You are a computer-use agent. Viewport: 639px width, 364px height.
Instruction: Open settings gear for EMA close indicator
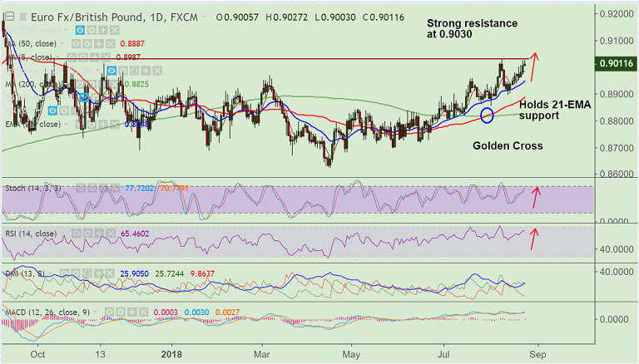click(92, 124)
